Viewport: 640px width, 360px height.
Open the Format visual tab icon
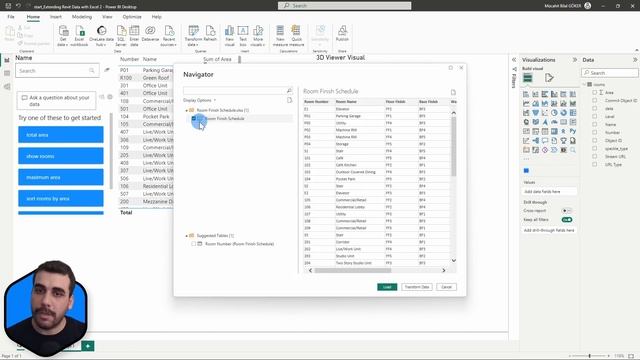pos(549,78)
